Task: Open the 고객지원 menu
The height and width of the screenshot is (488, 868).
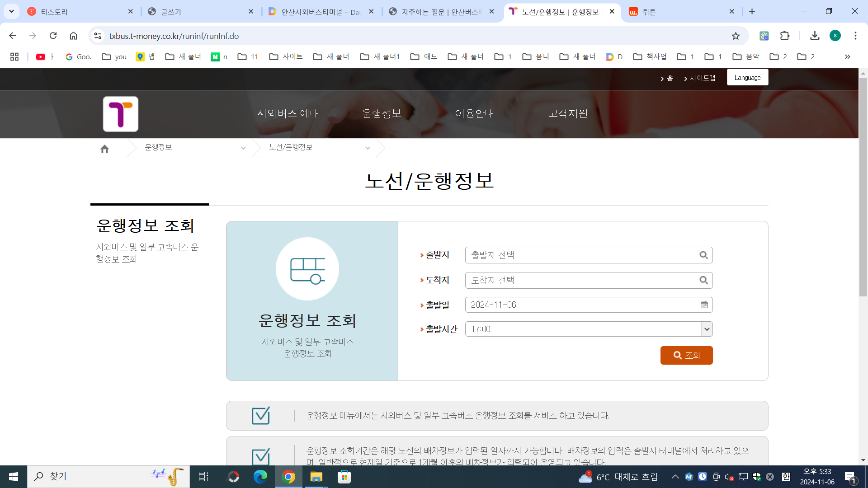Action: tap(568, 113)
